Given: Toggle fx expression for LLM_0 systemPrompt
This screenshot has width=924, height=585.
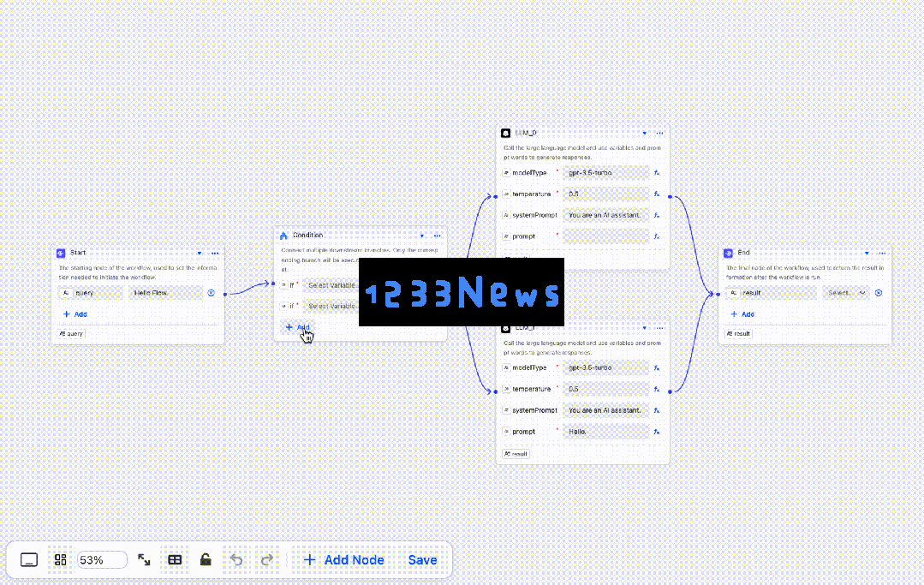Looking at the screenshot, I should [x=657, y=215].
